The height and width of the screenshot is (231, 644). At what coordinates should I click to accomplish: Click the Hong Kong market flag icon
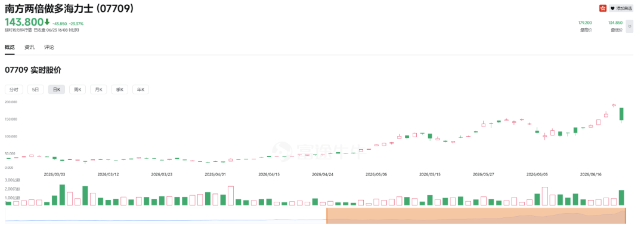[603, 8]
